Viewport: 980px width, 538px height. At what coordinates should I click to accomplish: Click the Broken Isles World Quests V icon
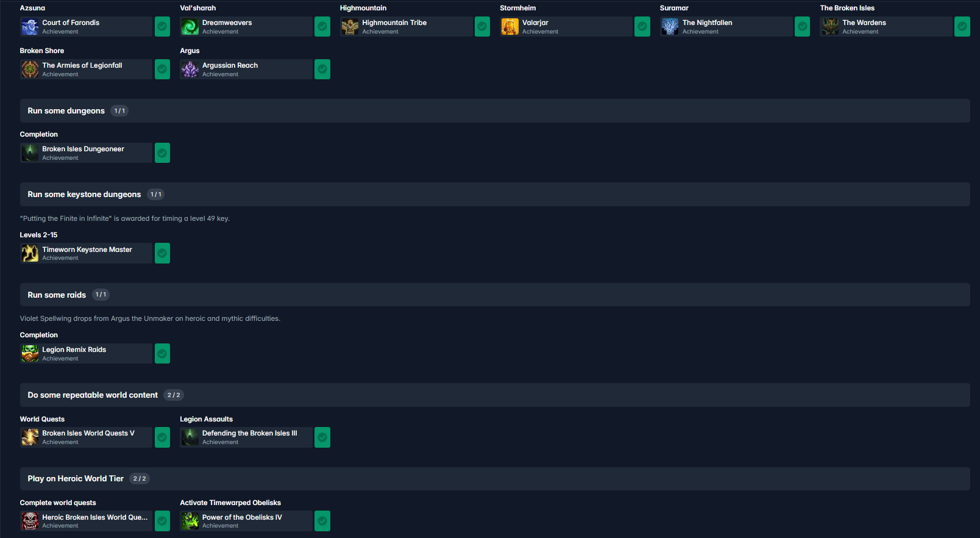coord(30,437)
